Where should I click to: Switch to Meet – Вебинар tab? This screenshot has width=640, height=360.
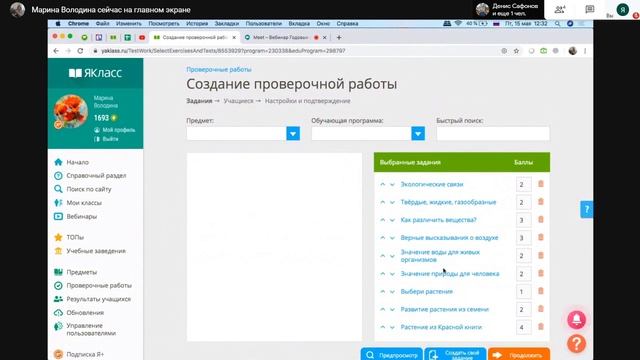[280, 38]
